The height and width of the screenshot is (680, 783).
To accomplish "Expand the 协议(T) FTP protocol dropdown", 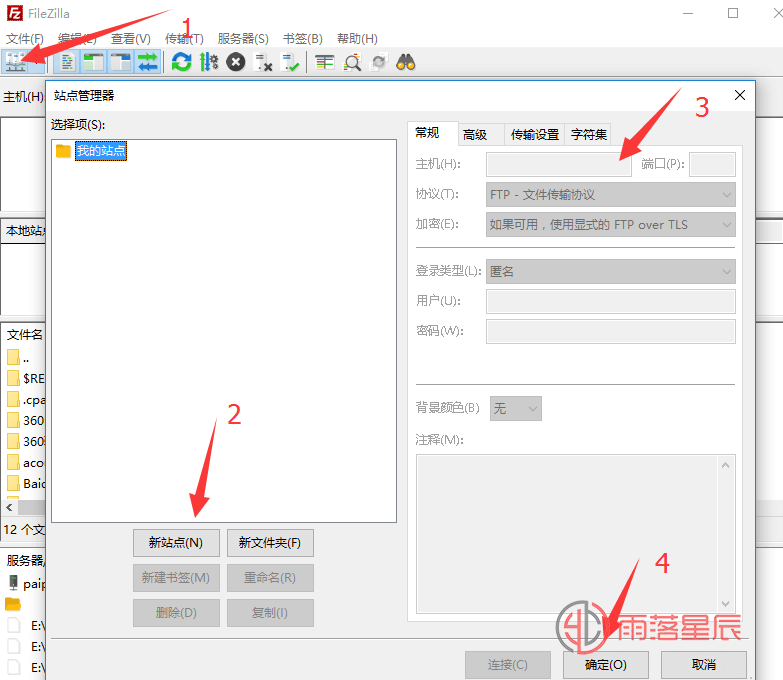I will tap(610, 194).
